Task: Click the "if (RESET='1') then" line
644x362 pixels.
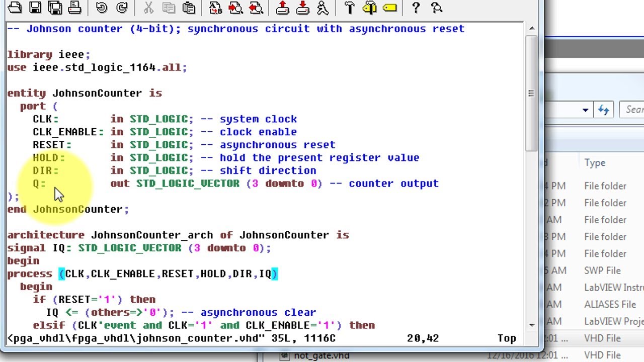Action: click(94, 300)
